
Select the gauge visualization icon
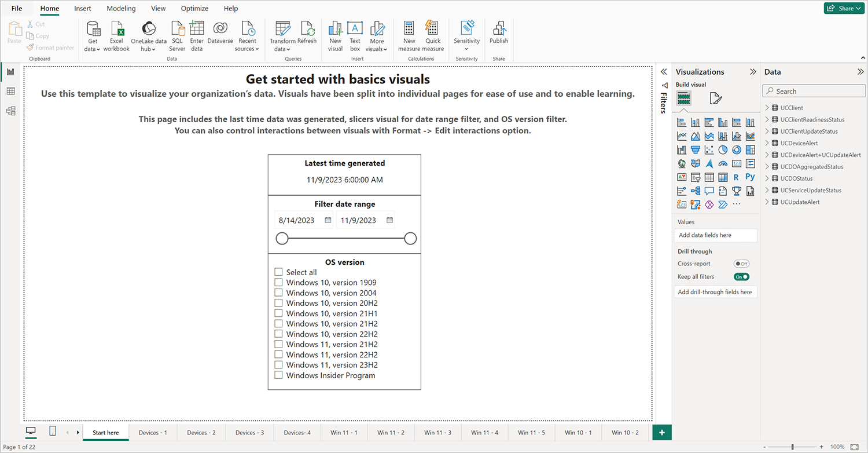click(x=723, y=163)
